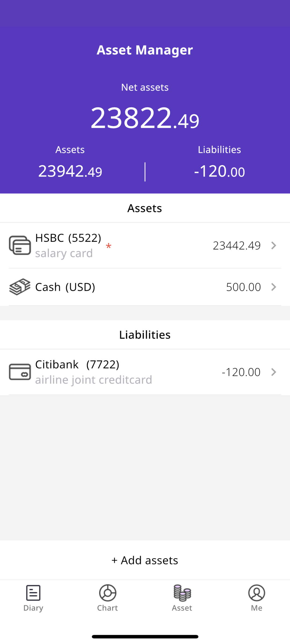Open Citibank airline joint creditcard description

(x=93, y=380)
